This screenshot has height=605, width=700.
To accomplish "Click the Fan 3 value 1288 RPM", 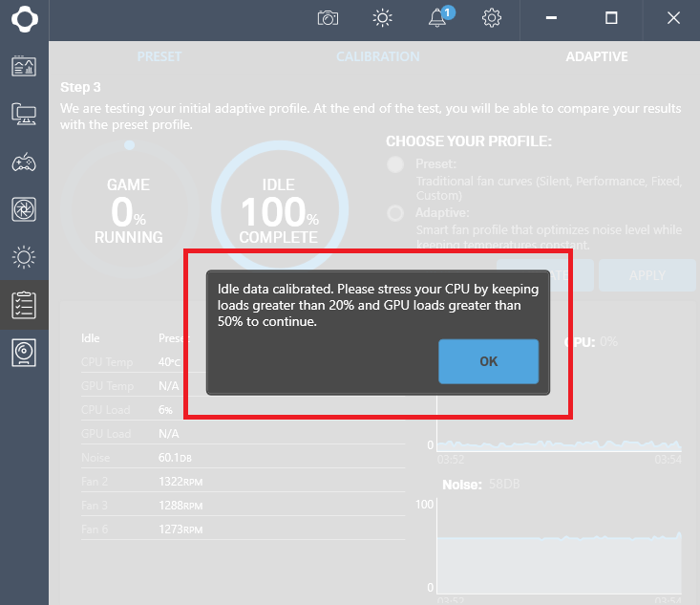I will [180, 506].
